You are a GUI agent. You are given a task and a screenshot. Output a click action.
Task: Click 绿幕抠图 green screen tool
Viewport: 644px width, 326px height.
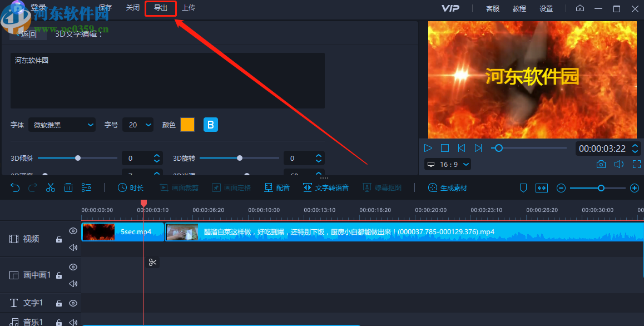point(382,188)
